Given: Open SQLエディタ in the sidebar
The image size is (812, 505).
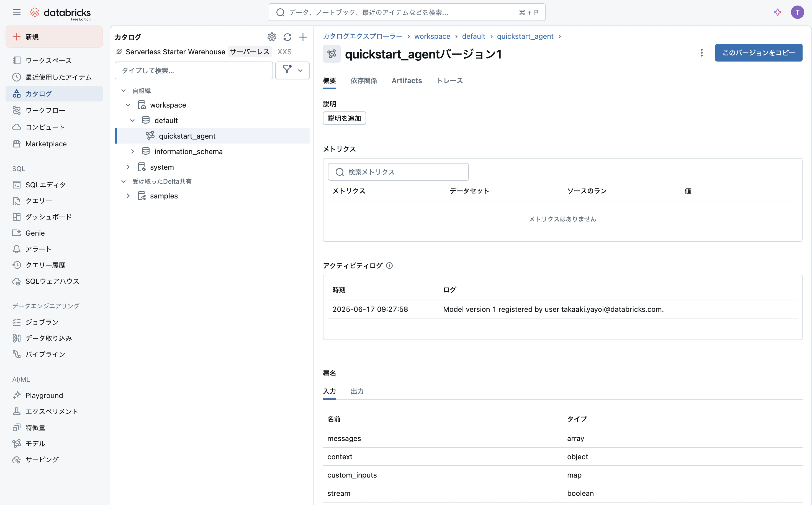Looking at the screenshot, I should coord(54,185).
